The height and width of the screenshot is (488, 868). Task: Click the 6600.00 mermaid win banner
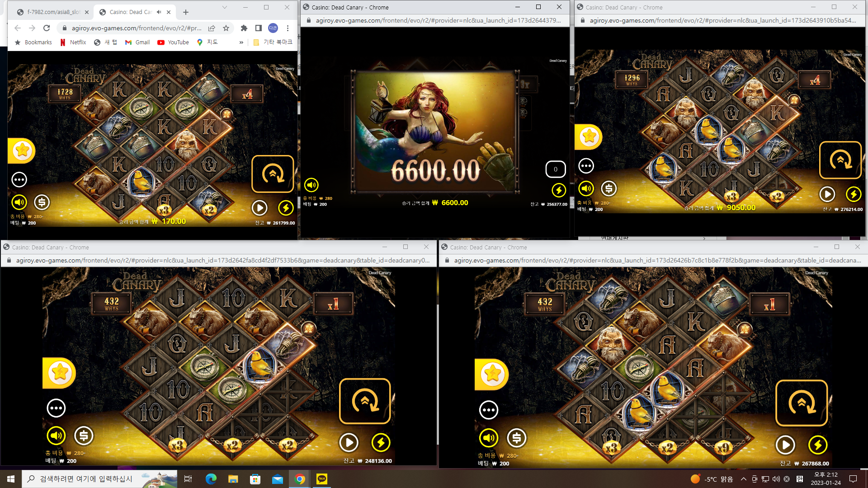[x=435, y=132]
